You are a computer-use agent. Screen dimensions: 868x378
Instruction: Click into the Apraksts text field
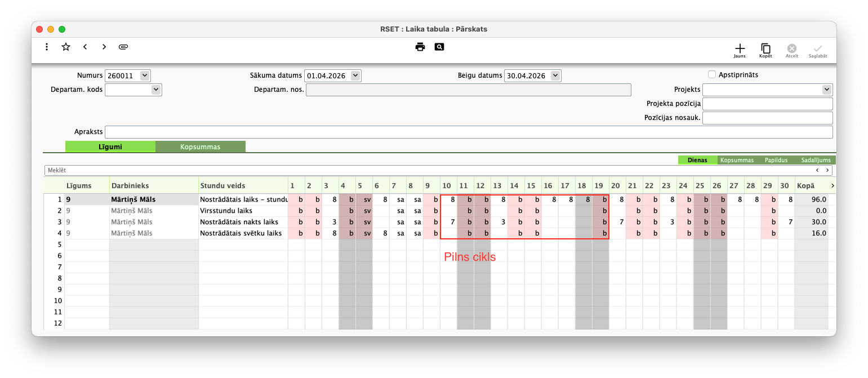pos(469,132)
